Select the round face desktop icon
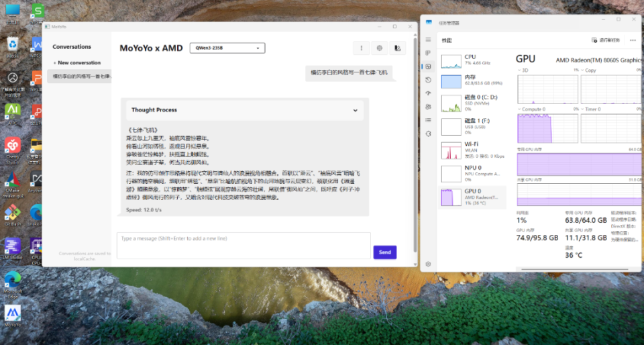Screen dimensions: 644x345 [x=13, y=84]
